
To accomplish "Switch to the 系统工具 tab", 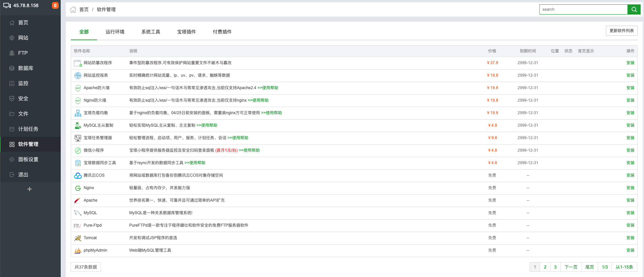I will coord(151,32).
